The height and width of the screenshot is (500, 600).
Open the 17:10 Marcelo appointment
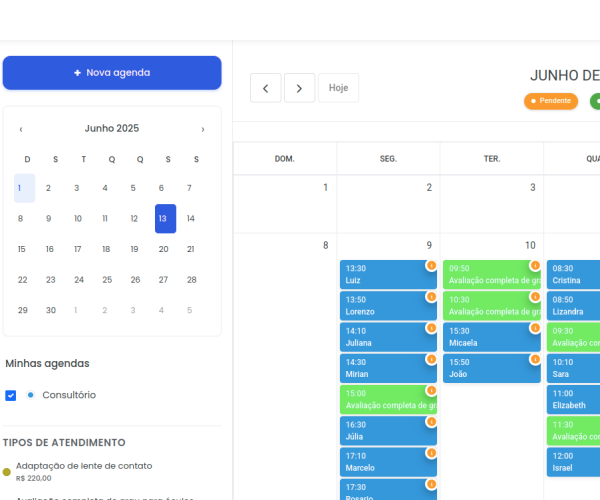[x=388, y=462]
